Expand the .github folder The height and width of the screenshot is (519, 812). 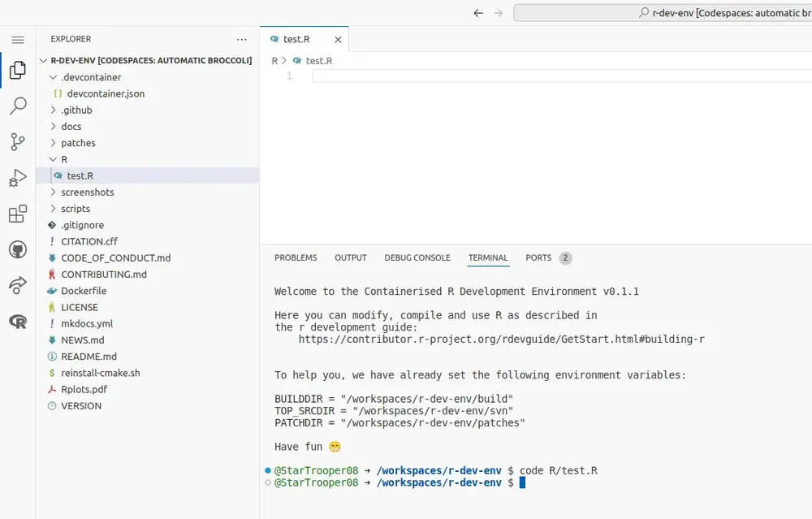76,110
